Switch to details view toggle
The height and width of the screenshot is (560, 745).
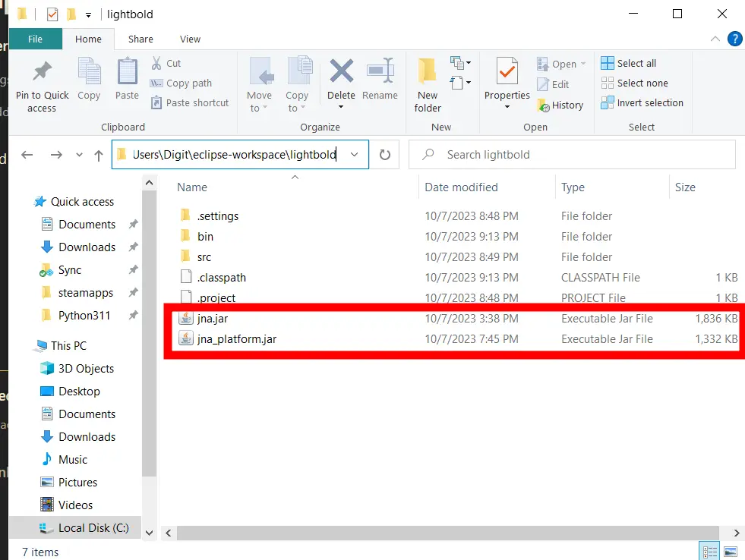(x=709, y=552)
